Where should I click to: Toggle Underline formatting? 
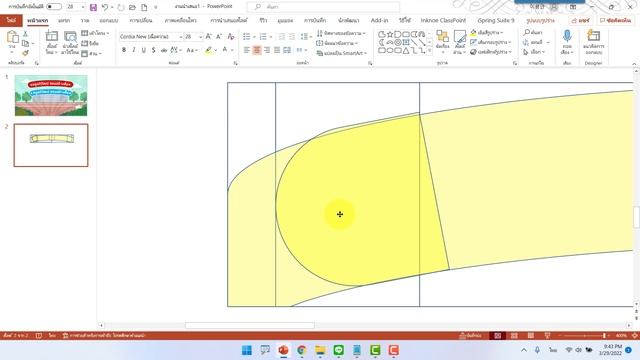143,50
